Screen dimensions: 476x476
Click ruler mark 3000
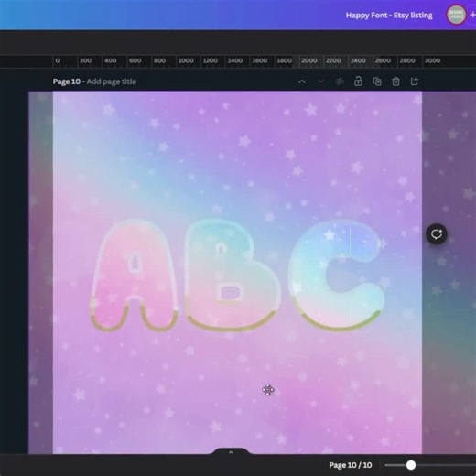(432, 60)
